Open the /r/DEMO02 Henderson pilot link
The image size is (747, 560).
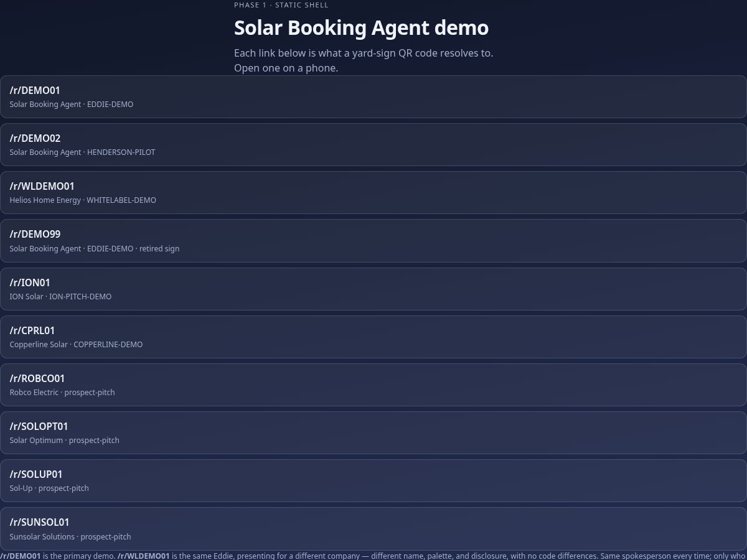tap(374, 144)
